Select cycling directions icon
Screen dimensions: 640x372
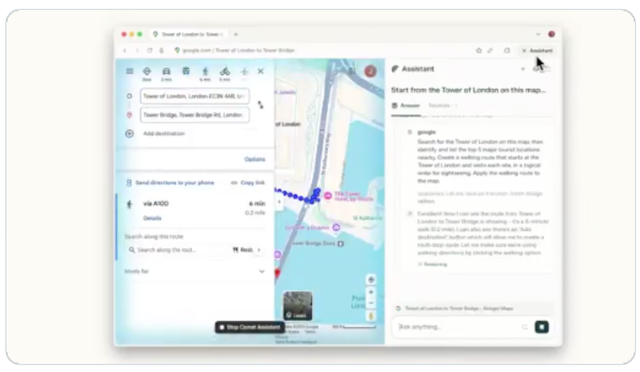point(225,71)
